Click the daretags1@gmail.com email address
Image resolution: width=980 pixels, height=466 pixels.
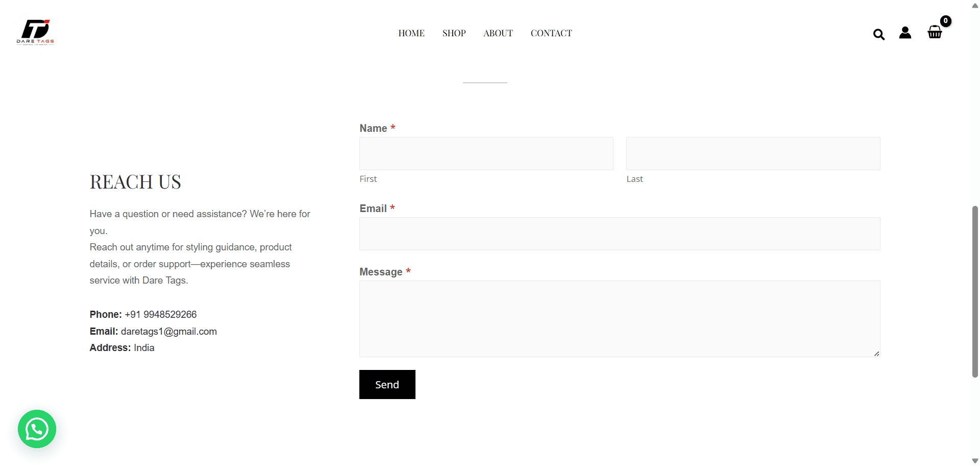(x=169, y=331)
